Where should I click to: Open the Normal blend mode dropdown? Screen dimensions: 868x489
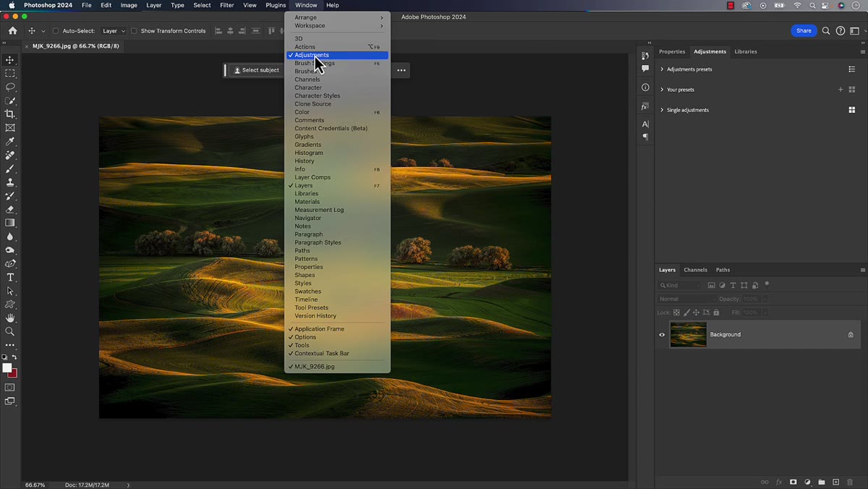[x=686, y=299]
